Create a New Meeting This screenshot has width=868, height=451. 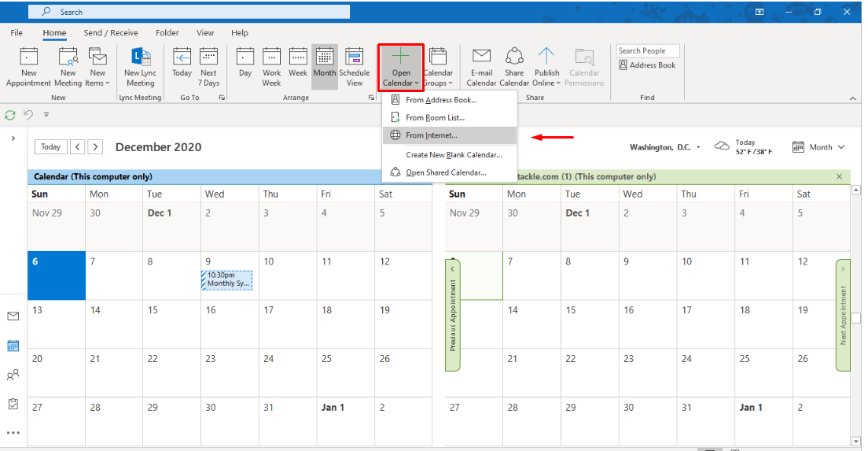point(68,67)
